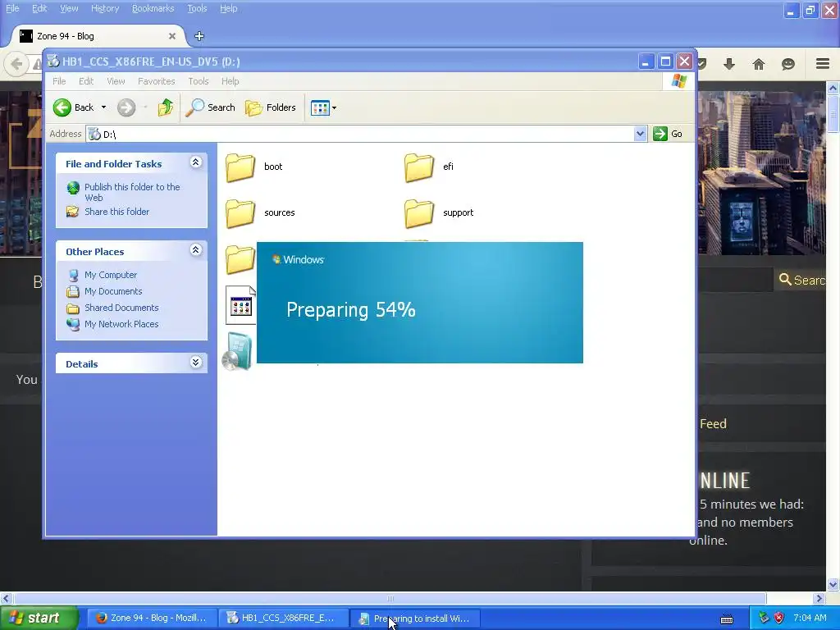
Task: Click Firefox home icon
Action: click(x=759, y=64)
